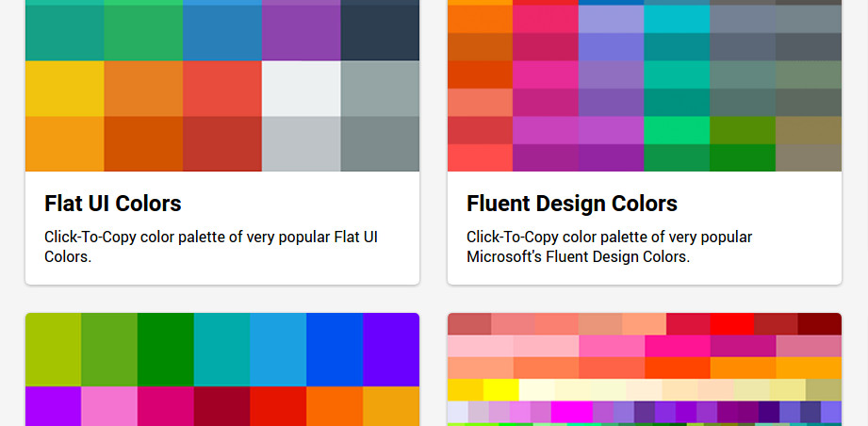The height and width of the screenshot is (426, 868).
Task: Choose olive green swatch beside mint in Fluent Design
Action: [x=743, y=130]
